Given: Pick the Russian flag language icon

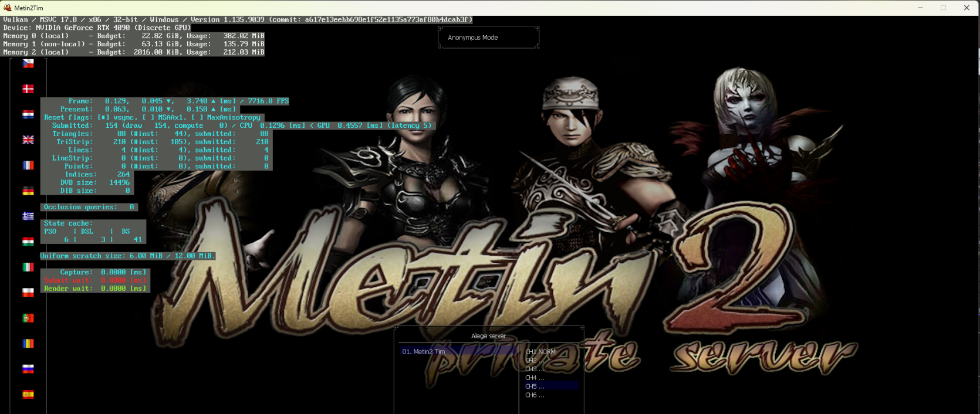Looking at the screenshot, I should pyautogui.click(x=28, y=369).
